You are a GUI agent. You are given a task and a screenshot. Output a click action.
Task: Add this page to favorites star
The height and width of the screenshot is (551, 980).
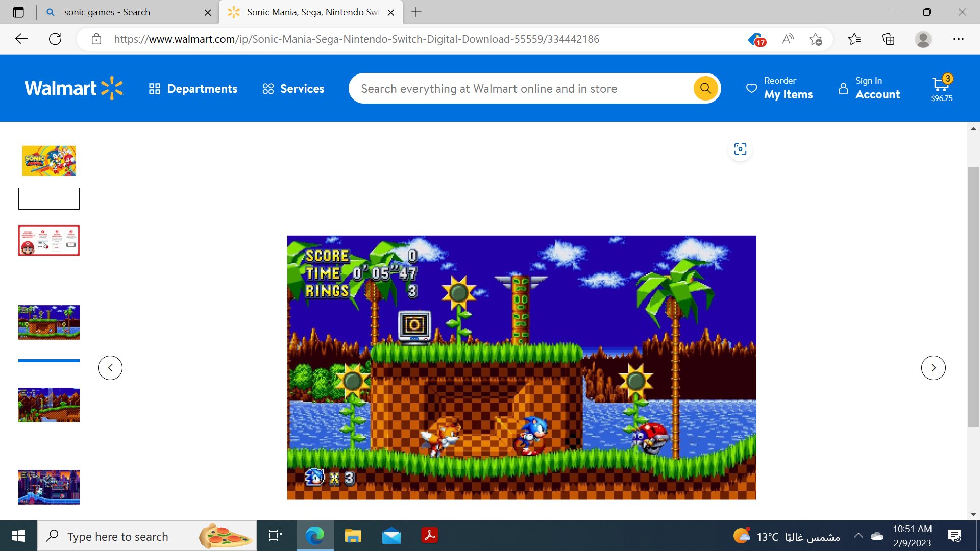[x=815, y=39]
